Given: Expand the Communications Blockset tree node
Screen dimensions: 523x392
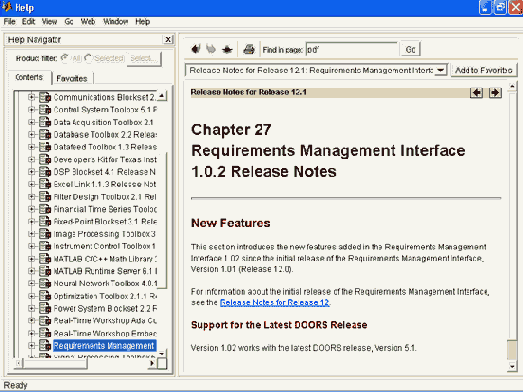Looking at the screenshot, I should pyautogui.click(x=31, y=97).
